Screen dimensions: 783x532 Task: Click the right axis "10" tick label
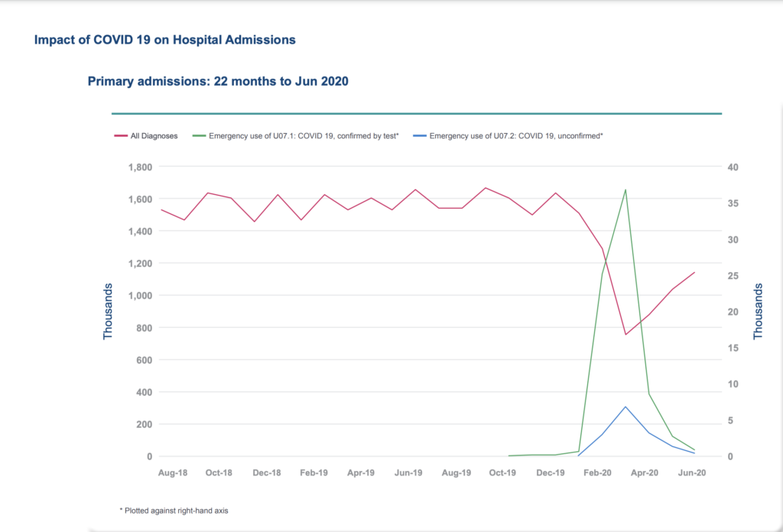coord(733,384)
